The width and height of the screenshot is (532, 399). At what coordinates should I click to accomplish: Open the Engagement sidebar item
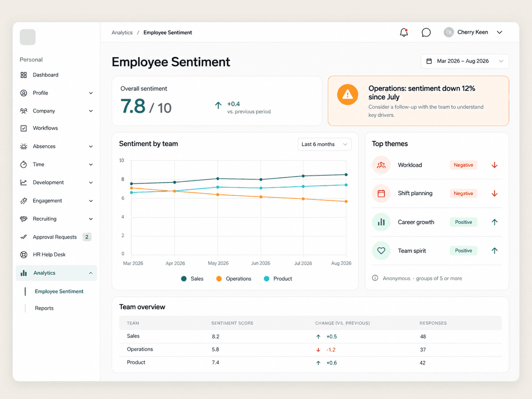(57, 201)
